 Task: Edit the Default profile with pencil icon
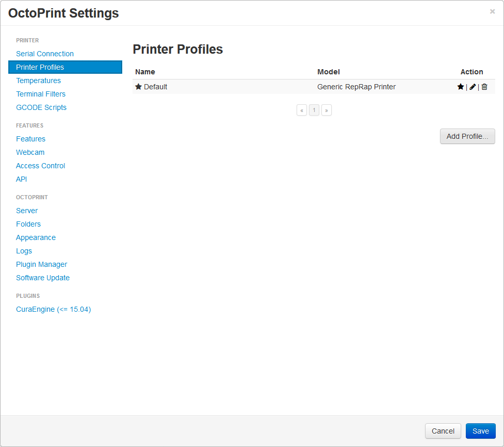472,87
